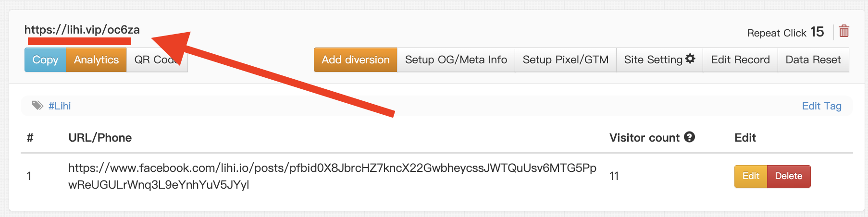Copy the short URL
This screenshot has height=217, width=868.
point(45,60)
